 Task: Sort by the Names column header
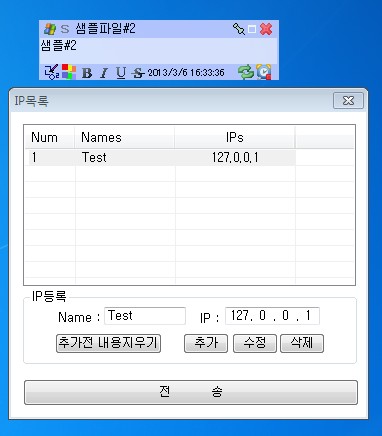(125, 137)
